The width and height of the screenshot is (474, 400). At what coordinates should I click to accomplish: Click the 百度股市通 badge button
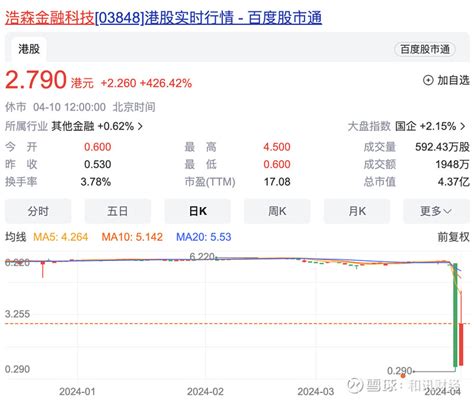(x=425, y=49)
